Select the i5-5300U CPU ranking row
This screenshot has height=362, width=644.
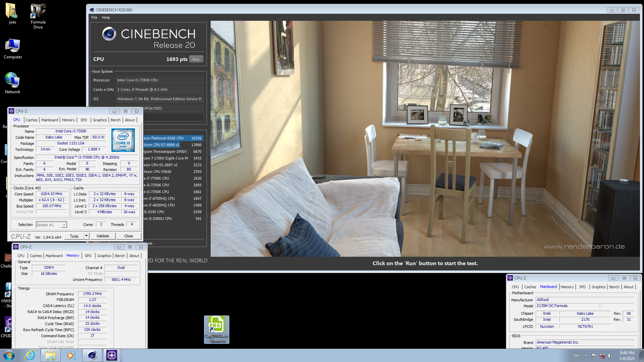point(173,219)
